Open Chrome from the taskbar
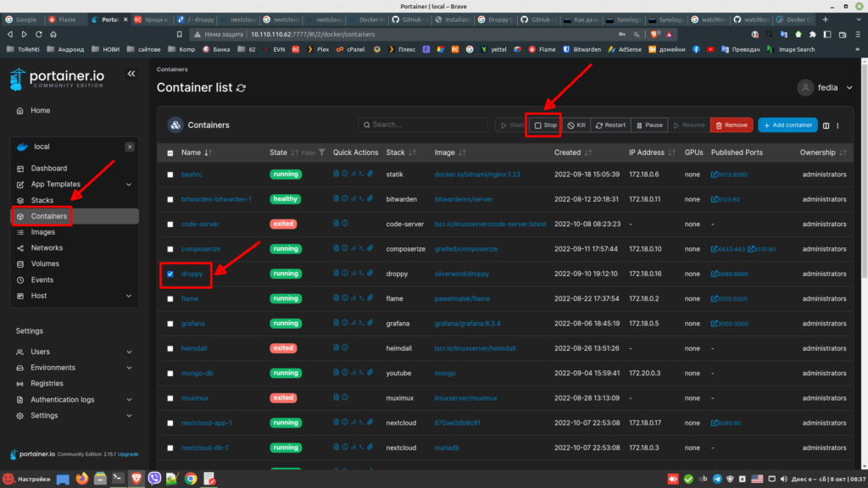The image size is (868, 488). pos(191,479)
